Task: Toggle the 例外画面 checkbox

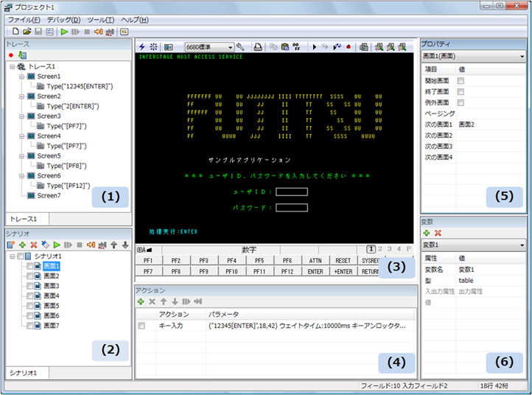Action: 461,102
